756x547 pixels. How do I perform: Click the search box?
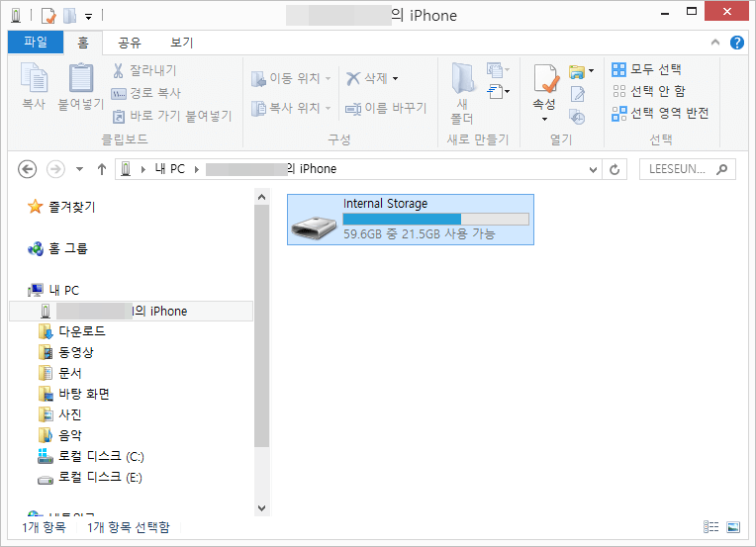click(x=687, y=169)
